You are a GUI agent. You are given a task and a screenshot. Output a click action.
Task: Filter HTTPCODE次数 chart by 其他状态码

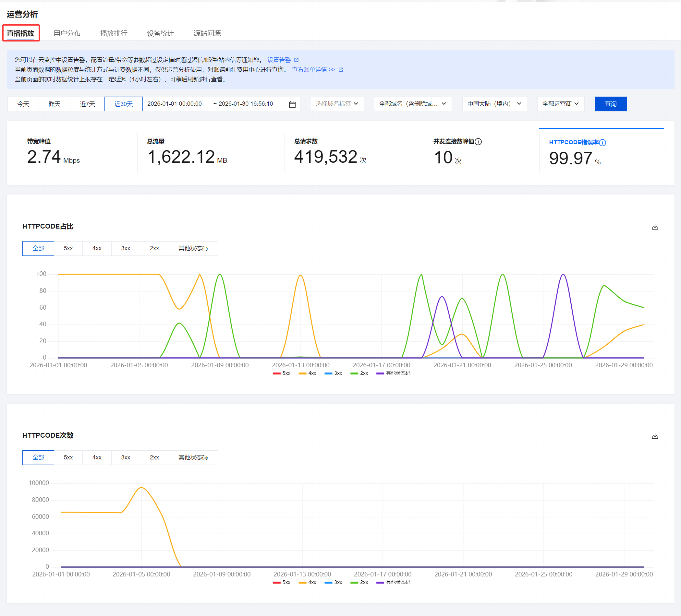click(x=193, y=457)
